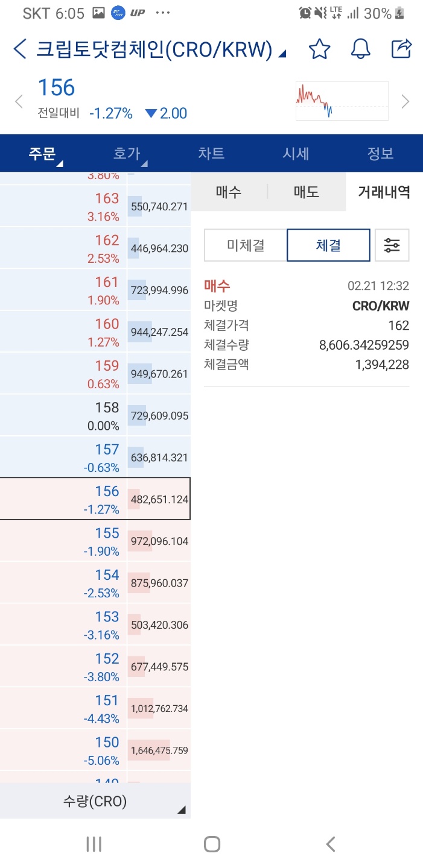Tap the Android recent apps button
The image size is (423, 868).
point(94,844)
